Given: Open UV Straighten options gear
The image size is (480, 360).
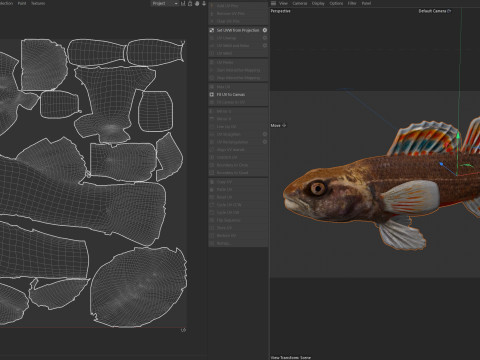Looking at the screenshot, I should (265, 134).
